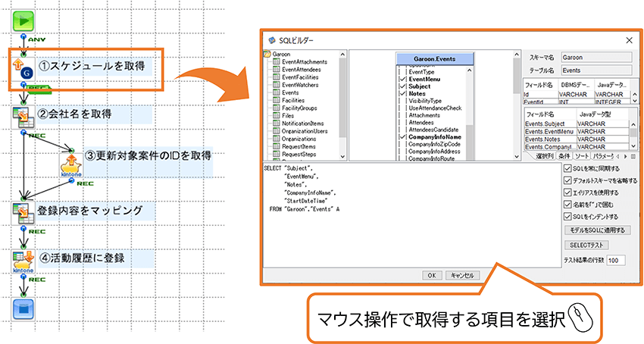Select the kintone 更新対象案件のIDを取得 icon

[71, 165]
